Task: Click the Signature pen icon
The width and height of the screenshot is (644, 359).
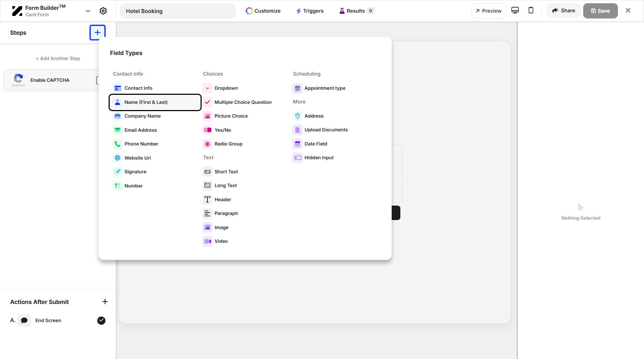Action: [x=117, y=172]
